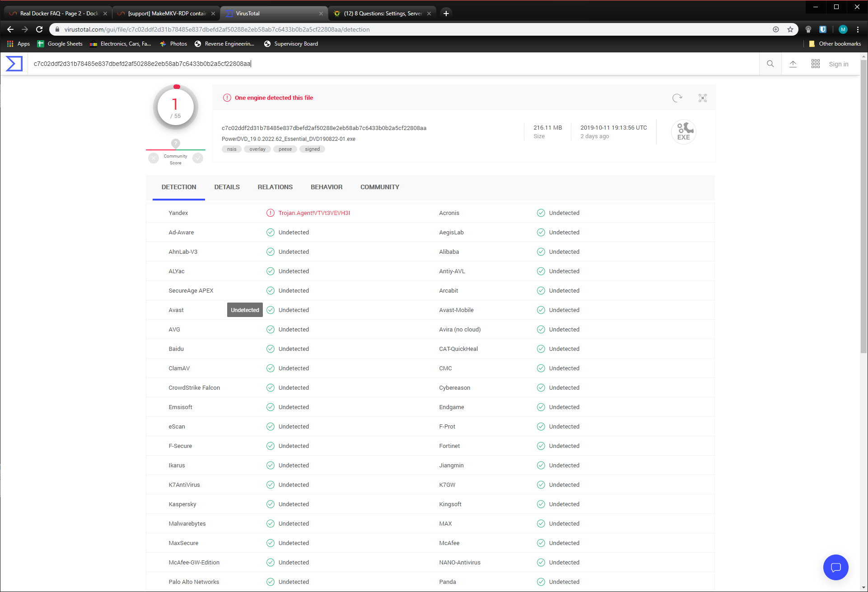Click the nsis tag filter label
Screen dimensions: 868x592
coord(233,149)
